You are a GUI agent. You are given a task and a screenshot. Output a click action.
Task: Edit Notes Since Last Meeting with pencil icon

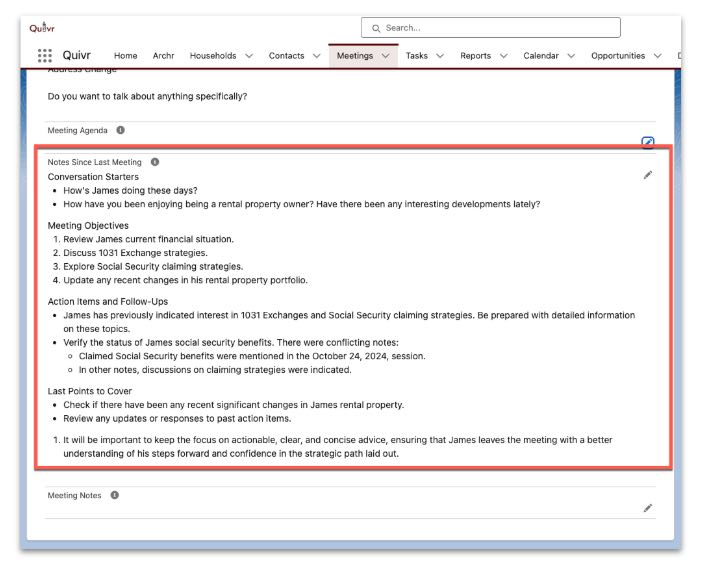[648, 175]
